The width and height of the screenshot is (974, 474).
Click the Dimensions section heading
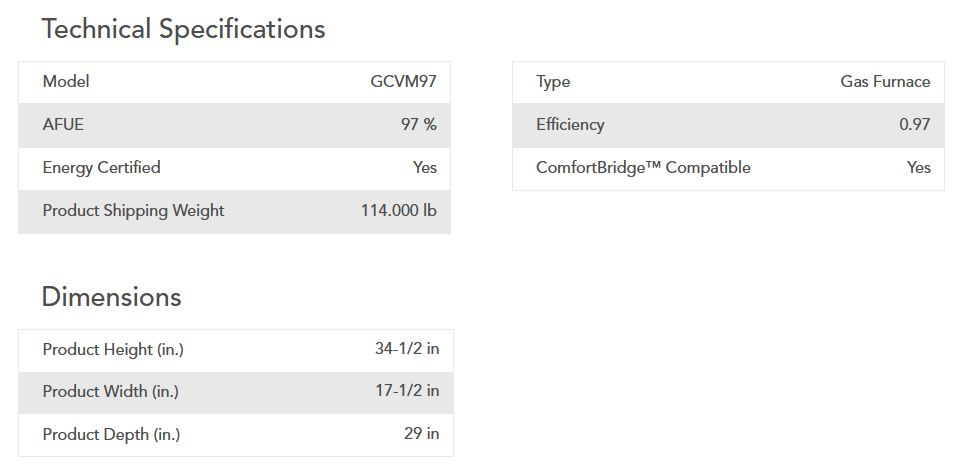(x=111, y=297)
